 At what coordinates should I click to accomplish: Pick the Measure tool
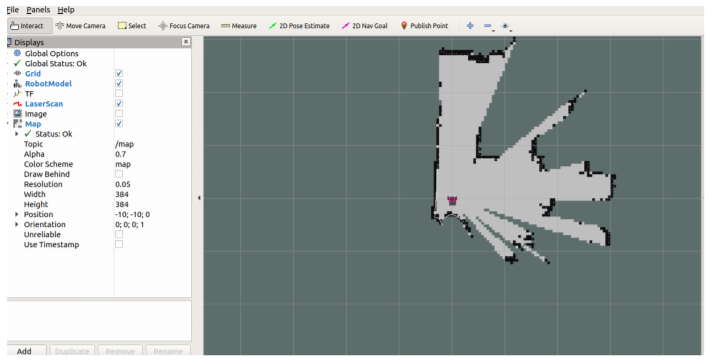[x=239, y=26]
